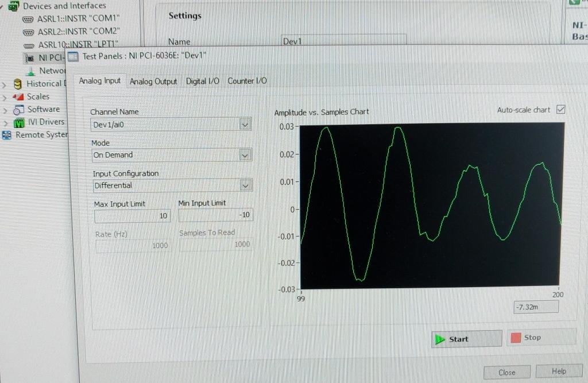Click the chart y-axis value -0.01

click(287, 237)
